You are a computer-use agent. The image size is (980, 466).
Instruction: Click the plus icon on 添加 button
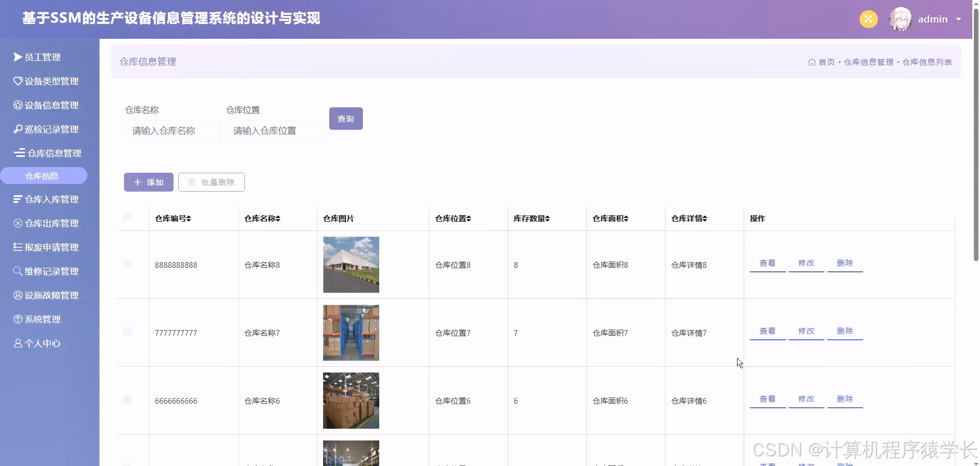137,182
